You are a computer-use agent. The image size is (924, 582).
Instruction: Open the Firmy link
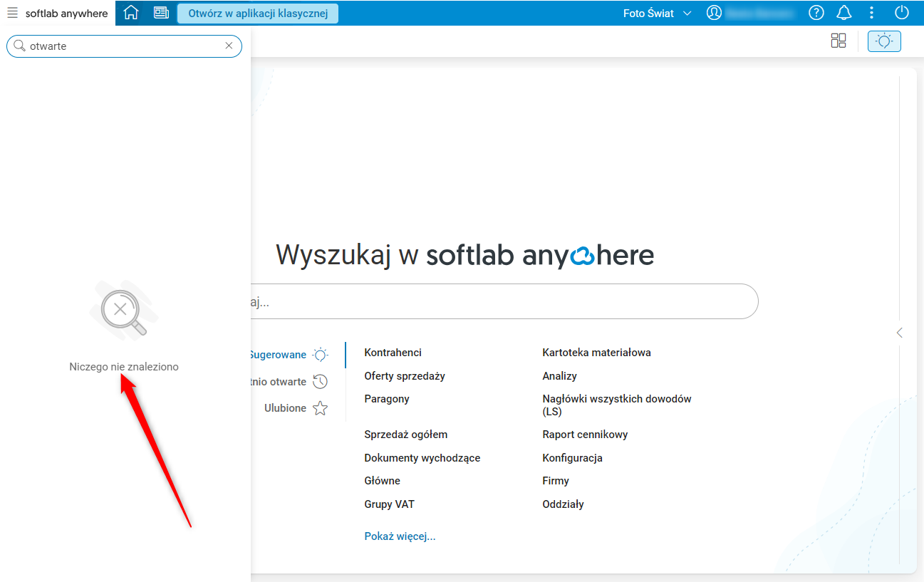pos(556,481)
